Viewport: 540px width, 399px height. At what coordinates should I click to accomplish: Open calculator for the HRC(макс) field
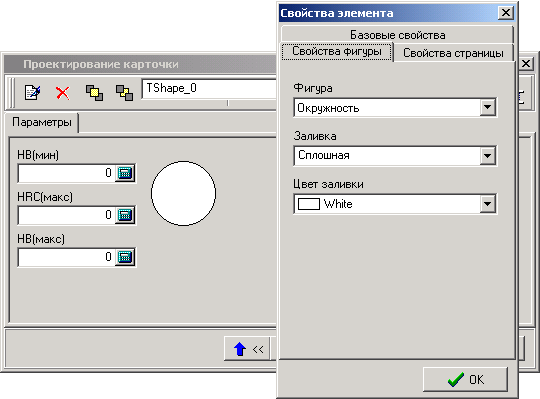(x=125, y=215)
